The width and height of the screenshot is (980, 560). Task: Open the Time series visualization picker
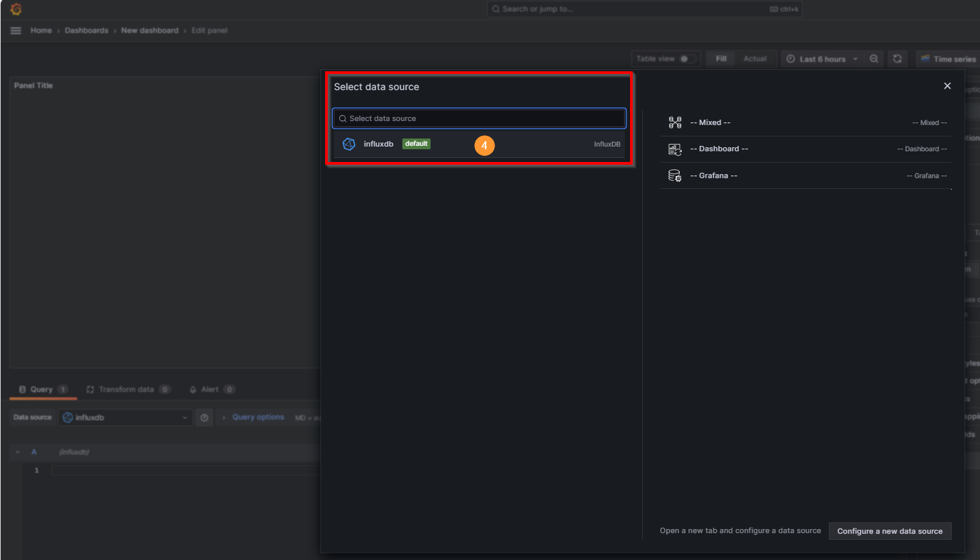coord(948,59)
